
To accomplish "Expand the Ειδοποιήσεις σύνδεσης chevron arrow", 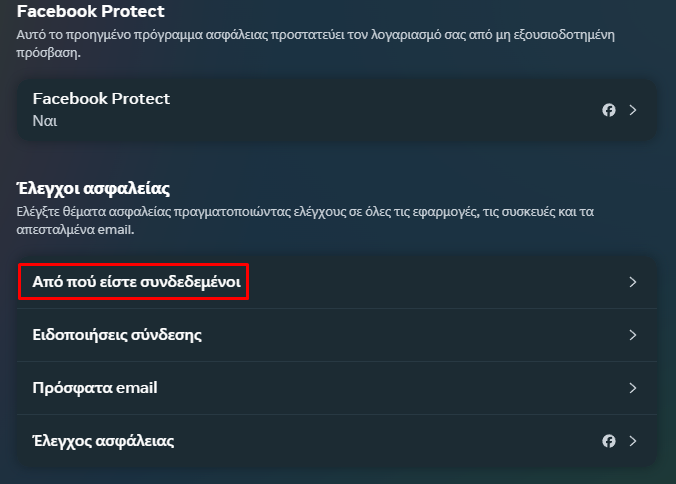I will (632, 335).
